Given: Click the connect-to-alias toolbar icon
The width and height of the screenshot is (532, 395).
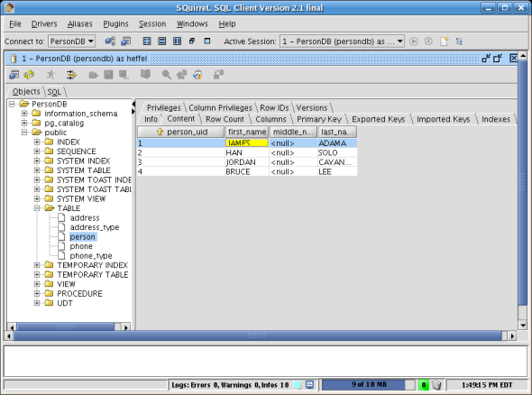Looking at the screenshot, I should pyautogui.click(x=110, y=41).
